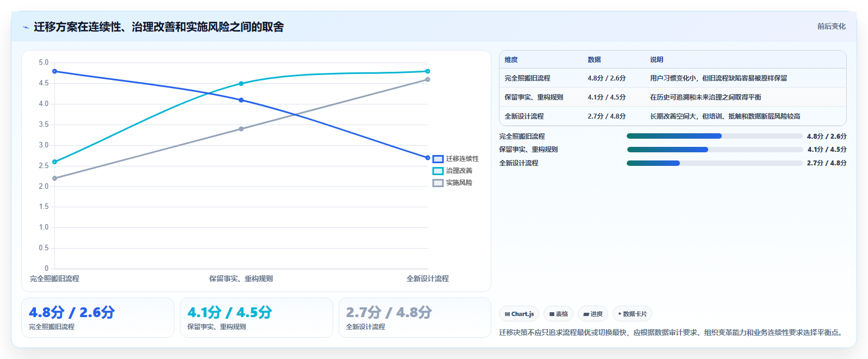
Task: Click the 4.8分 / 2.6分 value beside progress bar
Action: [x=827, y=137]
